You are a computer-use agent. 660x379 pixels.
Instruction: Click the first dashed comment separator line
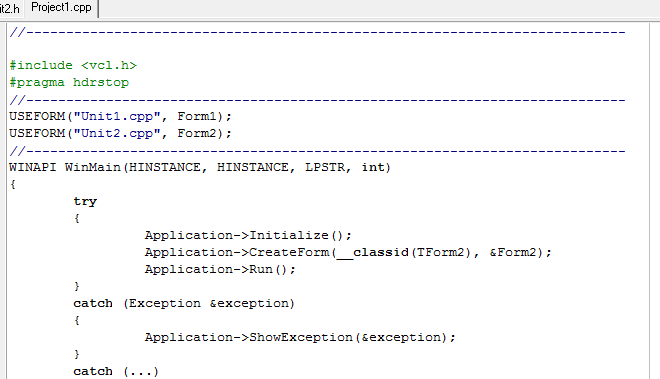[317, 32]
